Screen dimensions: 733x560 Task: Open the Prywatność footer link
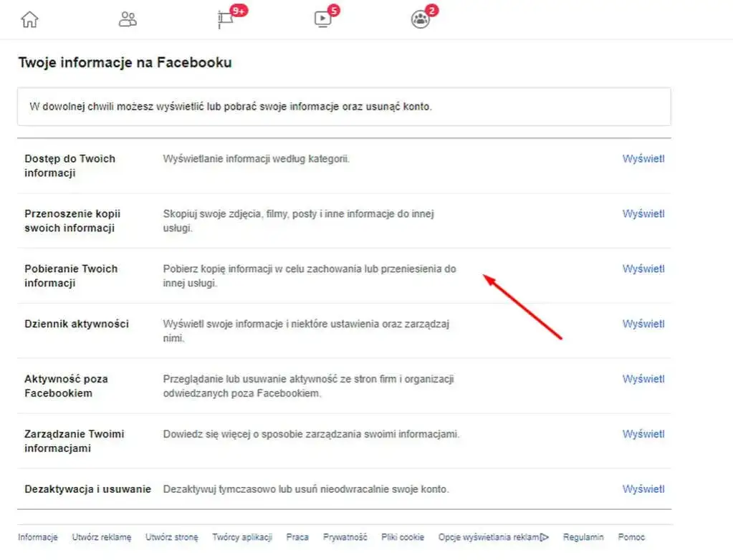pos(345,536)
